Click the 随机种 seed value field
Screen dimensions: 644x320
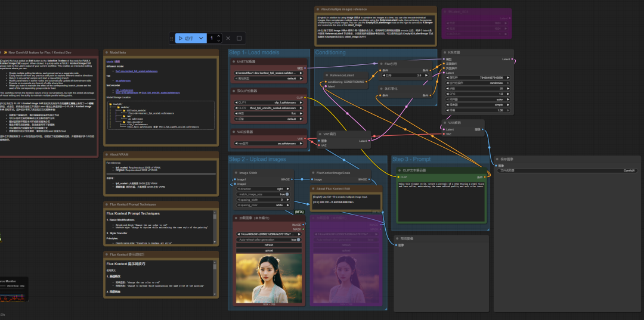coord(478,77)
